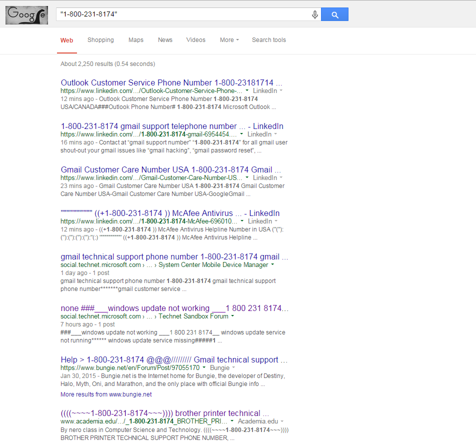Expand green arrow beside Outlook-Customer-Service-Phone URL
Screen dimensions: 476x448
point(247,90)
